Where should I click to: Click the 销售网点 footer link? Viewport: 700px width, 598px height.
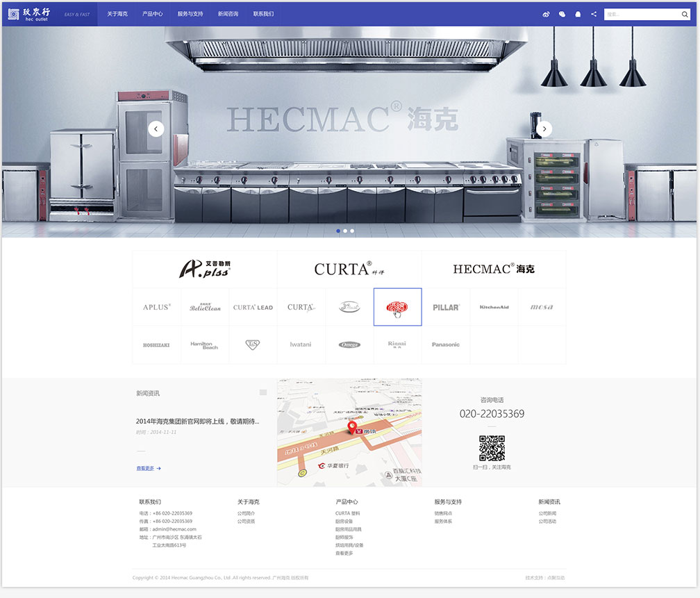coord(443,513)
